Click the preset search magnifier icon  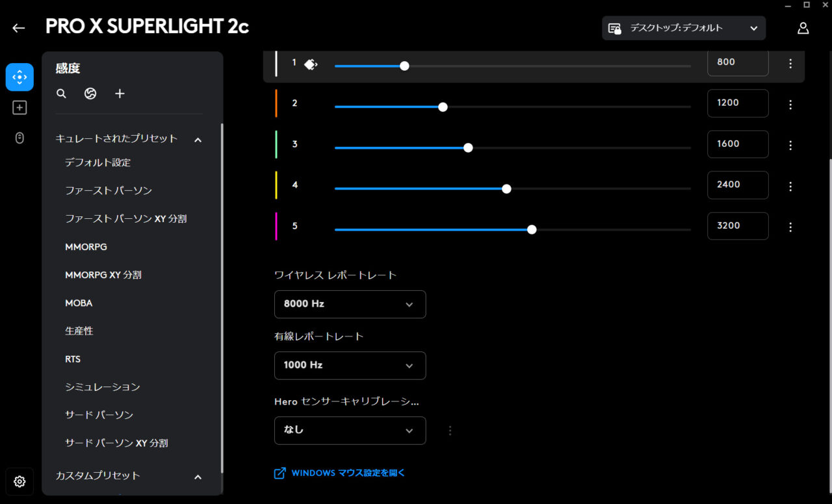click(x=62, y=94)
